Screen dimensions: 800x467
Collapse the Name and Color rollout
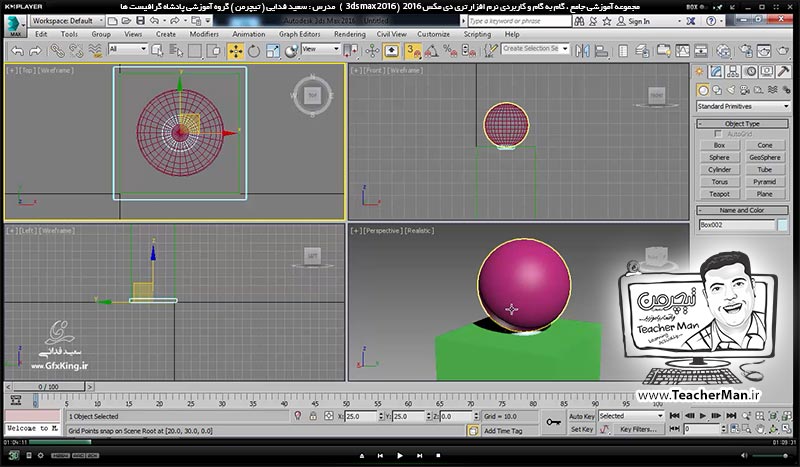pos(742,210)
